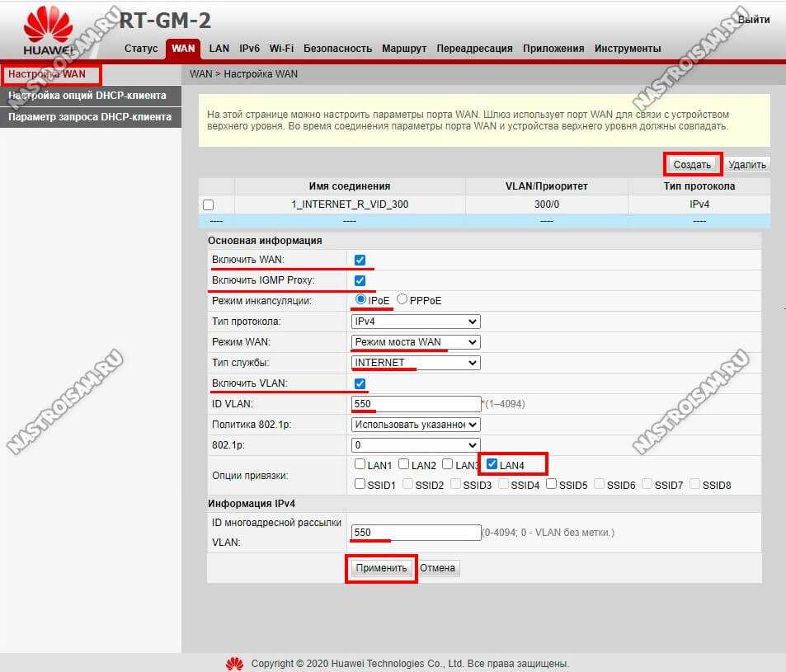This screenshot has height=672, width=786.
Task: Open the Политика 802.1p dropdown
Action: pyautogui.click(x=416, y=425)
